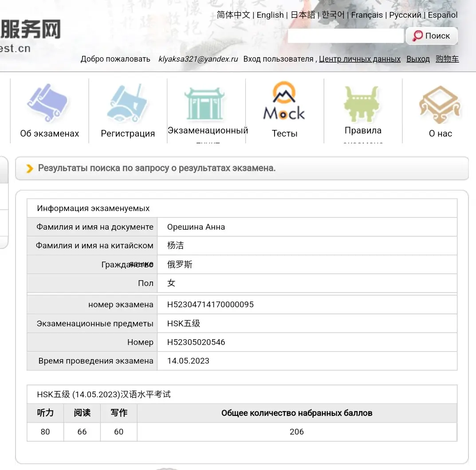476x470 pixels.
Task: Select the gender value 女
Action: point(171,283)
